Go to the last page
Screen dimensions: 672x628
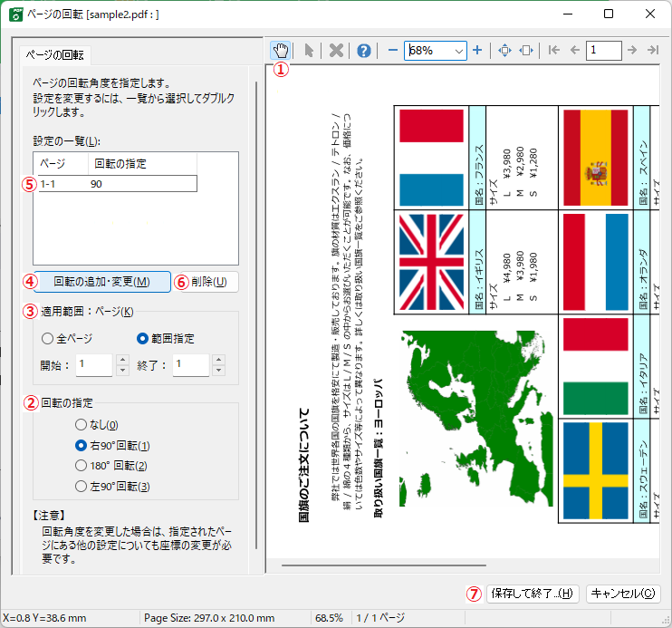[653, 50]
